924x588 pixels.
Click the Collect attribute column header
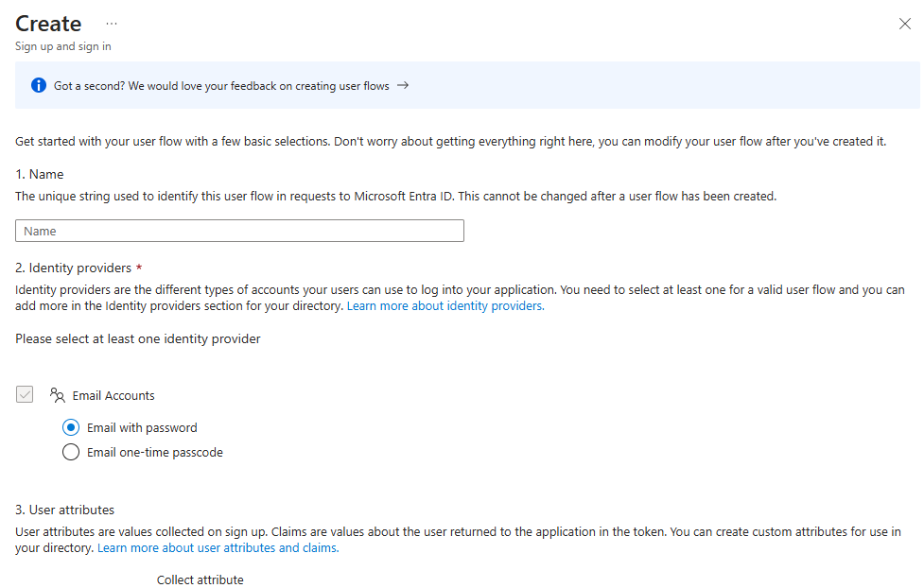point(200,580)
